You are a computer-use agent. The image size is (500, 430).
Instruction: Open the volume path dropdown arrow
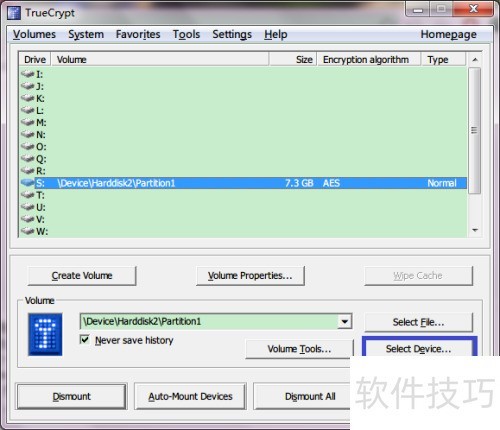click(345, 322)
